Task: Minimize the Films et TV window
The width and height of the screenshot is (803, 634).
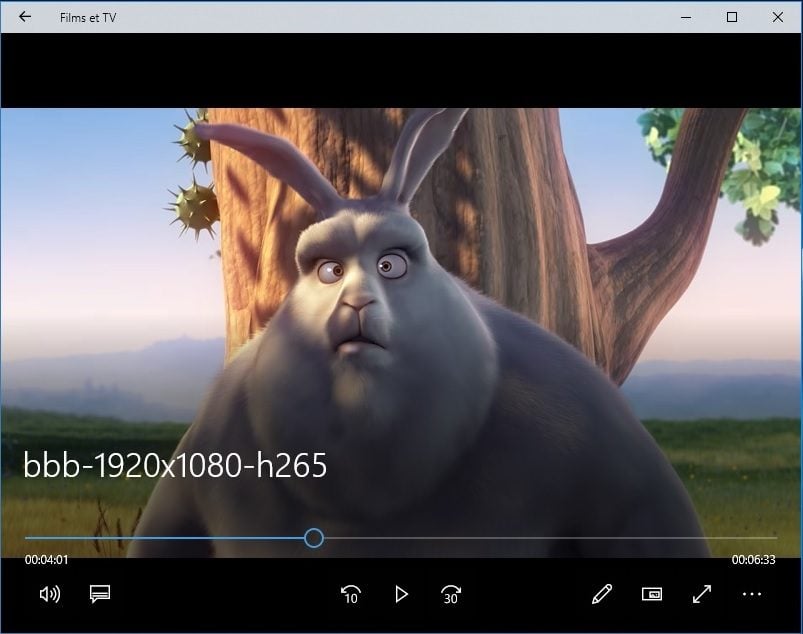Action: (686, 17)
